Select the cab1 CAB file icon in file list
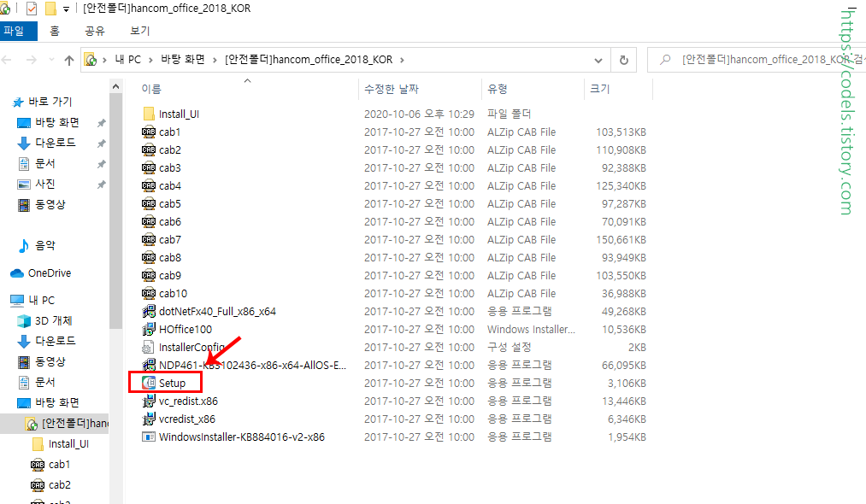 pos(149,132)
